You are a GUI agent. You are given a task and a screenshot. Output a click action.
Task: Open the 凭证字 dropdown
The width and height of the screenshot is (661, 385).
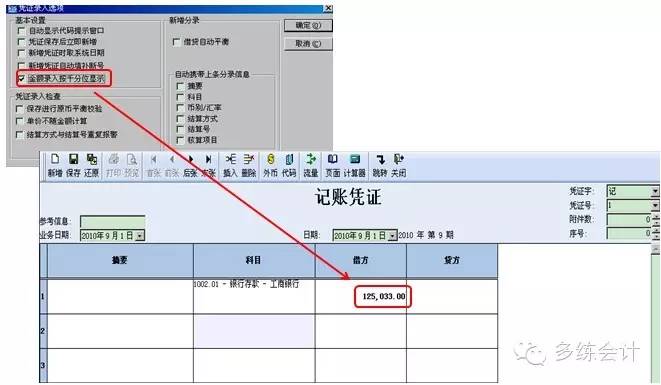point(655,191)
